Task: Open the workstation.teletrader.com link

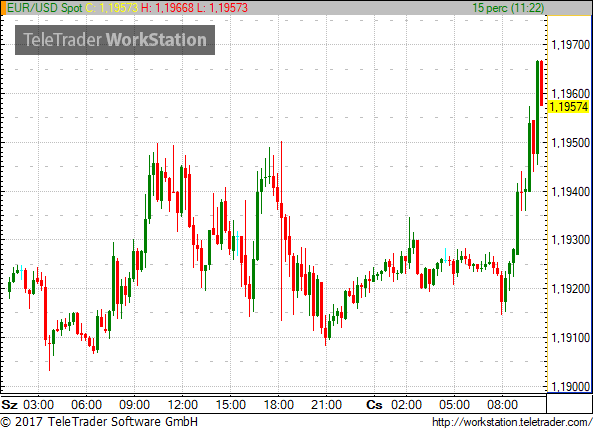Action: pos(512,422)
